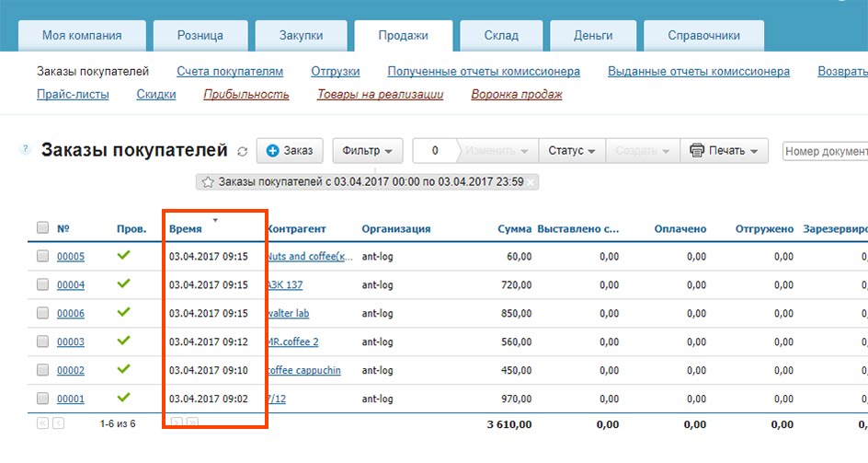868x463 pixels.
Task: Open the walter lab counterparty link
Action: coord(289,313)
